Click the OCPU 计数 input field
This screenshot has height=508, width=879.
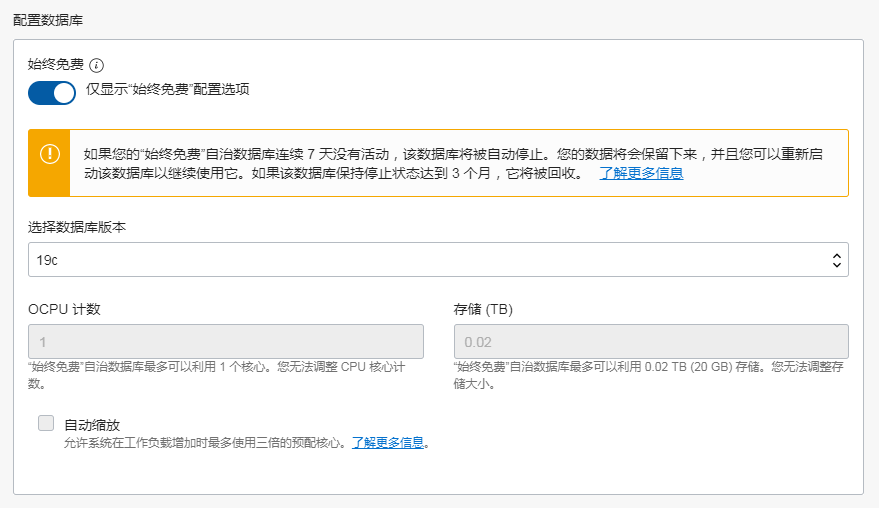point(226,342)
